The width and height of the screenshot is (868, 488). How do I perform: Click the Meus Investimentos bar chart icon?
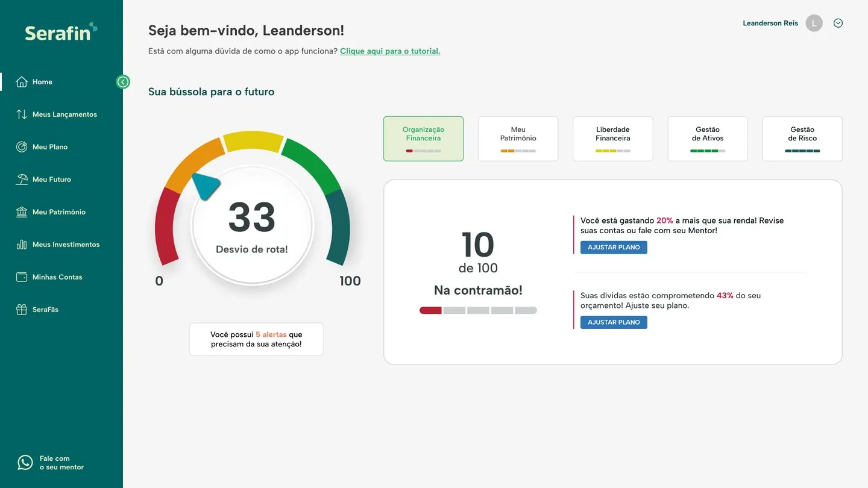coord(22,245)
